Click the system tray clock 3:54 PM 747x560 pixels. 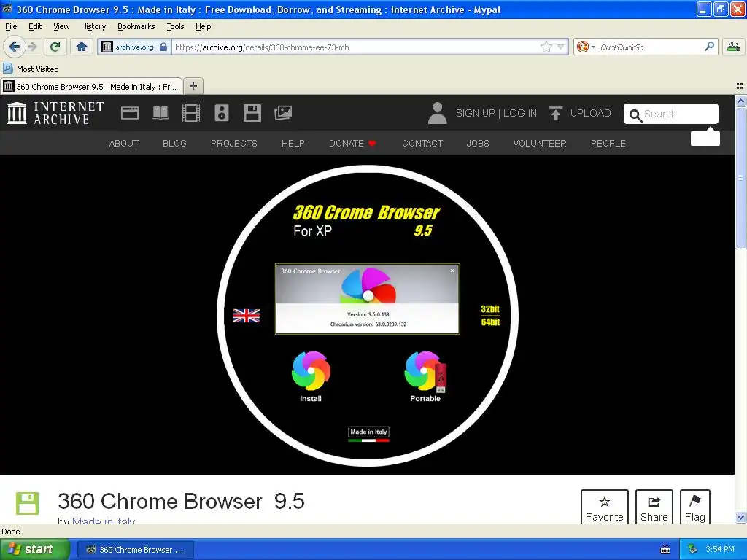point(720,550)
